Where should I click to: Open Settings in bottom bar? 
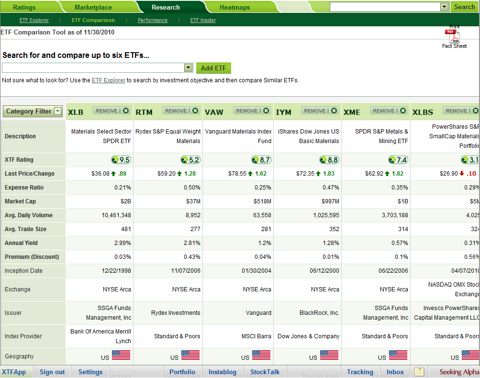pyautogui.click(x=90, y=372)
